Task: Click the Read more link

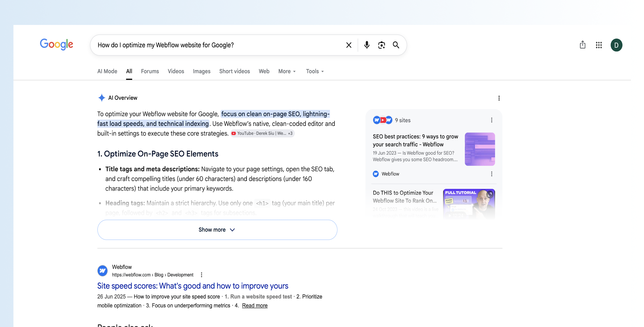Action: coord(255,306)
